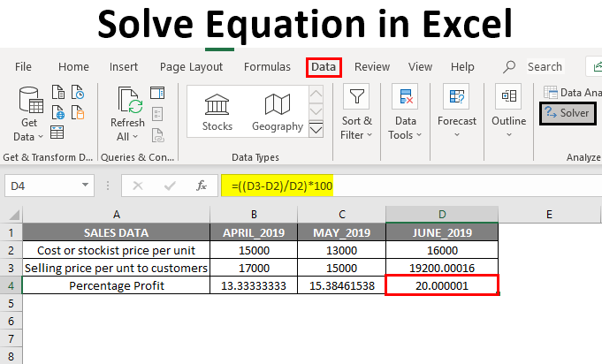
Task: Click cell containing 16000
Action: (442, 250)
